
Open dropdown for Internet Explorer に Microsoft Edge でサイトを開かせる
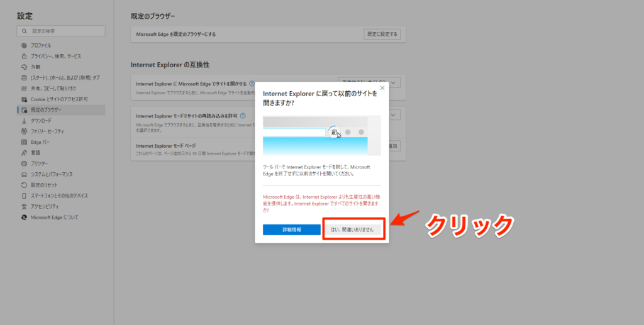tap(369, 82)
